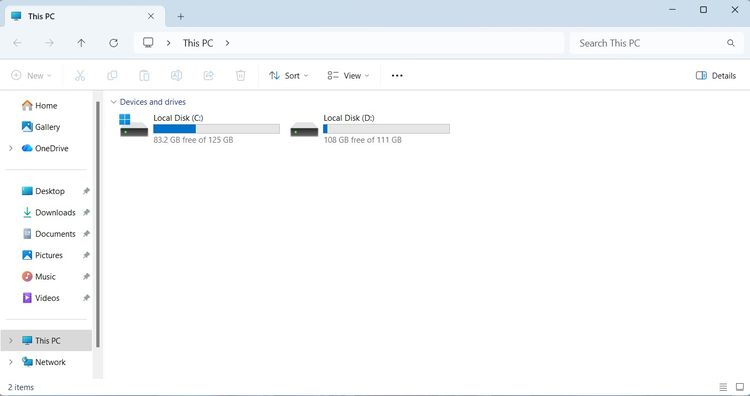Open Music quick access folder
The height and width of the screenshot is (396, 750).
coord(45,276)
